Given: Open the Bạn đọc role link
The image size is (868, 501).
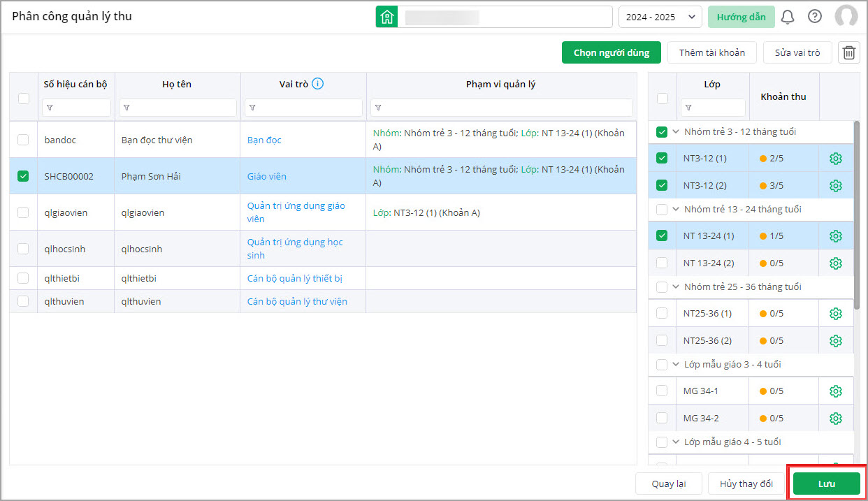Looking at the screenshot, I should [x=264, y=140].
